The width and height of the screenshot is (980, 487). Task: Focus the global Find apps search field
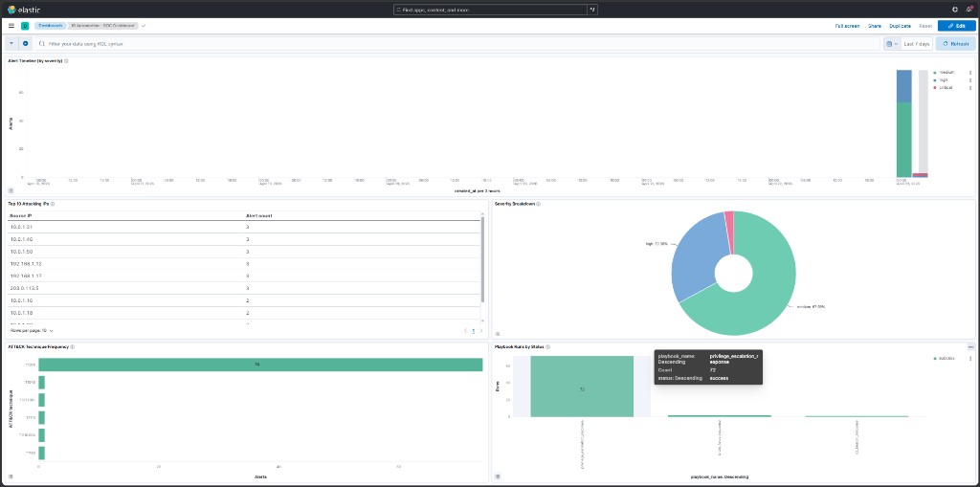pyautogui.click(x=491, y=10)
